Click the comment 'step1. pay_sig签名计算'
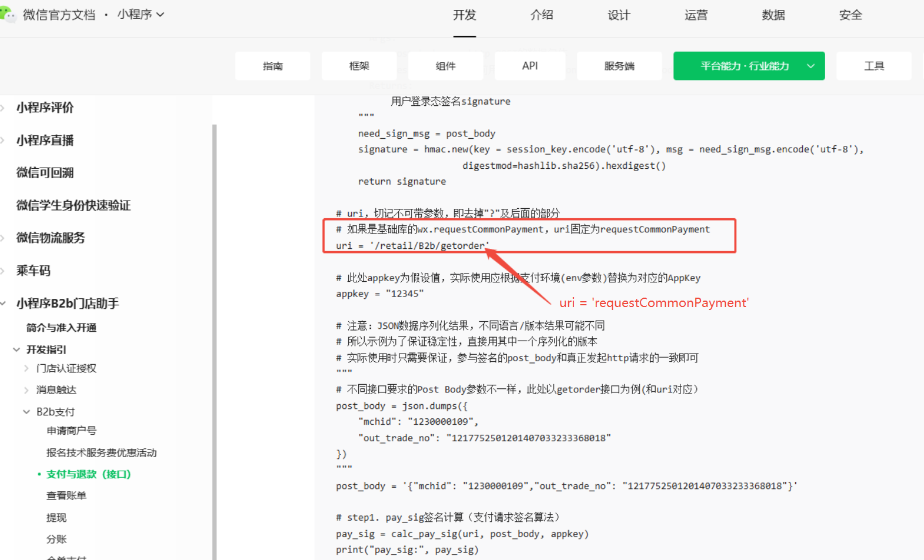924x560 pixels. 448,518
